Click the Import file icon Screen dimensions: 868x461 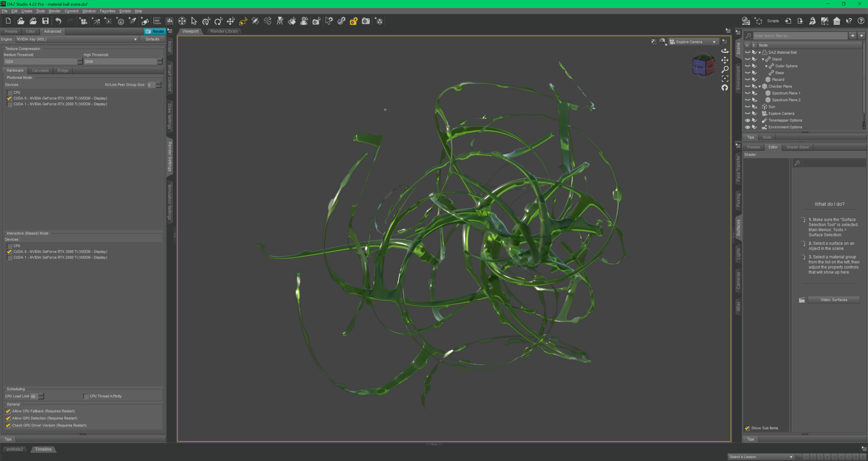(788, 21)
